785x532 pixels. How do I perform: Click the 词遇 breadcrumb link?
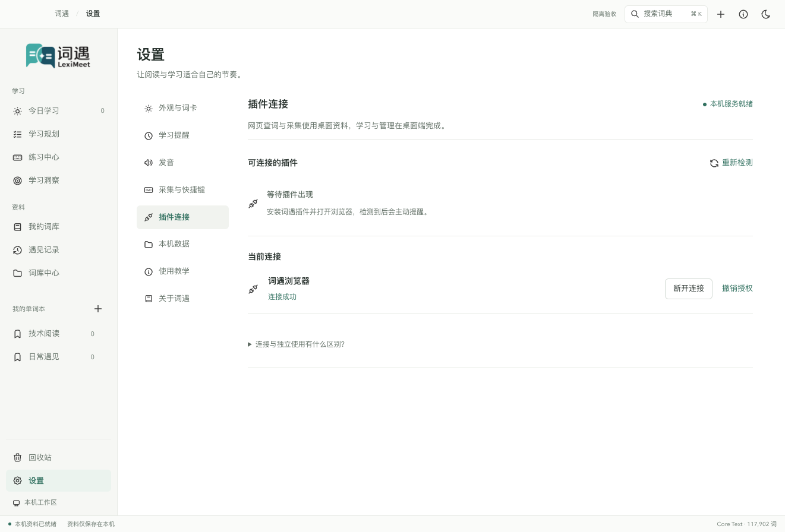point(62,14)
